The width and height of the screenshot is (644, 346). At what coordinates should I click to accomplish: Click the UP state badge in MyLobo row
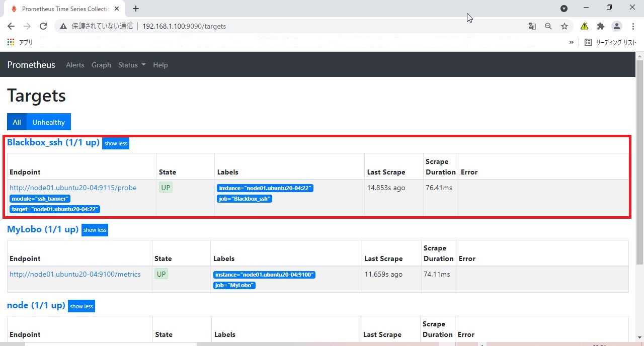(x=162, y=274)
